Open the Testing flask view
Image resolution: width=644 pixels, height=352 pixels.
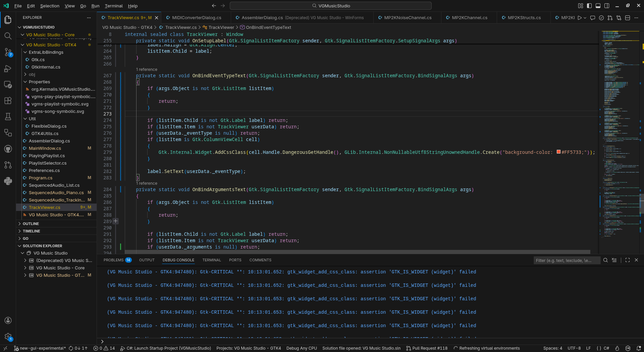coord(8,117)
